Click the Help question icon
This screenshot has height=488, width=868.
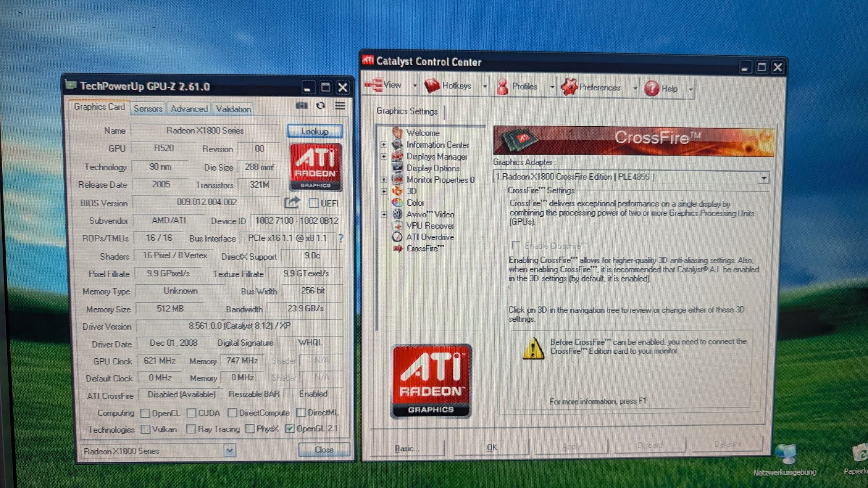pos(652,89)
